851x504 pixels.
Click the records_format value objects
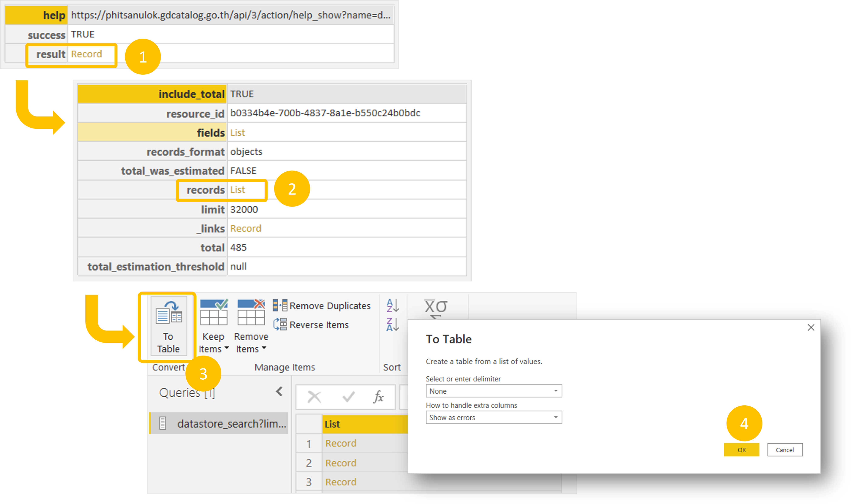pyautogui.click(x=246, y=152)
